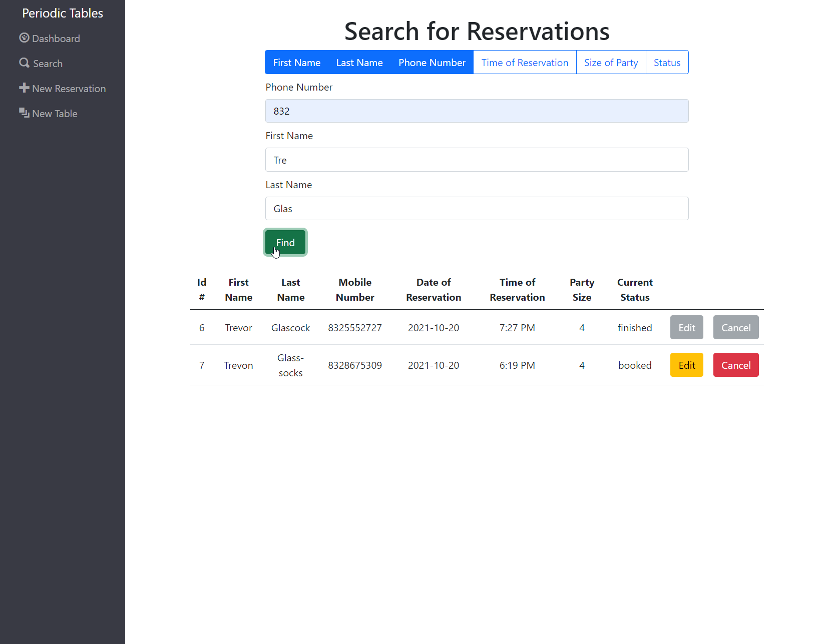
Task: Enable the Time of Reservation filter
Action: (525, 63)
